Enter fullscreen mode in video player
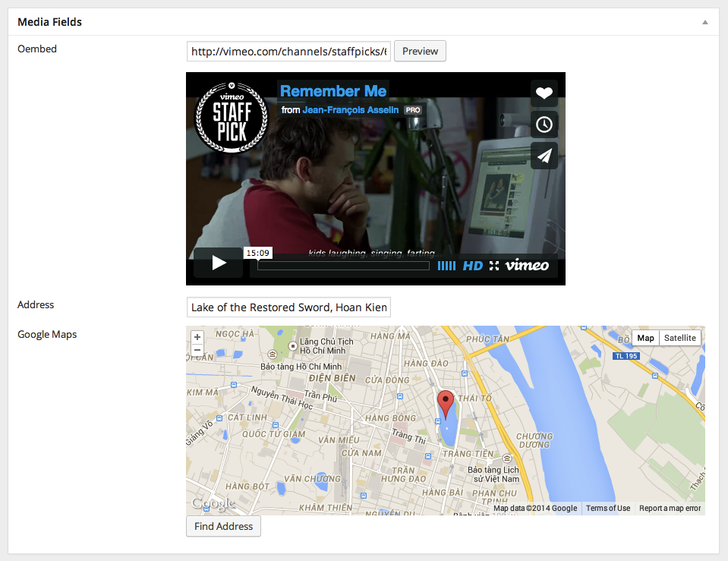The width and height of the screenshot is (728, 561). (494, 266)
